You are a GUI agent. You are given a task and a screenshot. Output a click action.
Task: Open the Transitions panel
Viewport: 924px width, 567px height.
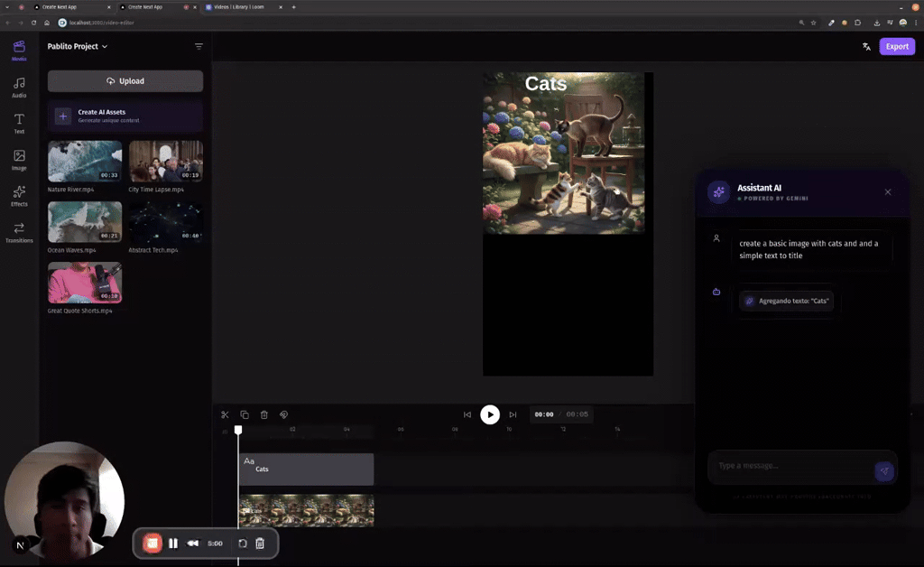(19, 231)
